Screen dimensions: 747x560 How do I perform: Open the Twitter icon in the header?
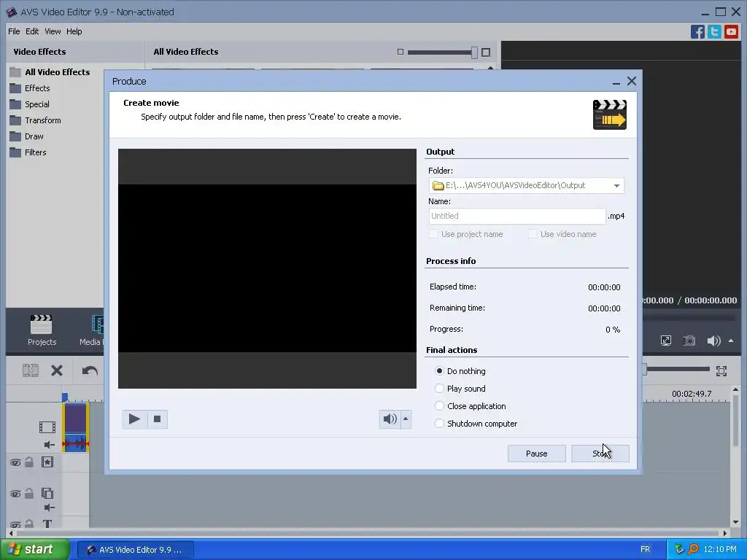click(x=714, y=32)
